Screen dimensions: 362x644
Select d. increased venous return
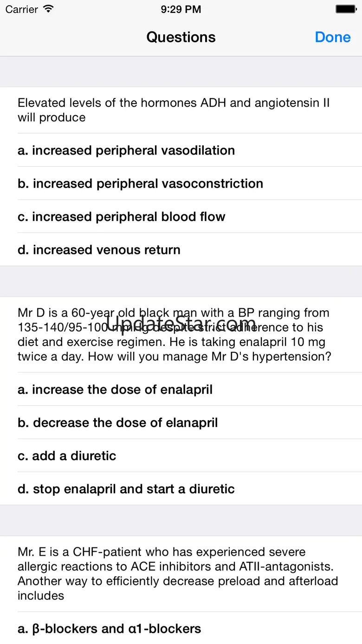pyautogui.click(x=99, y=250)
